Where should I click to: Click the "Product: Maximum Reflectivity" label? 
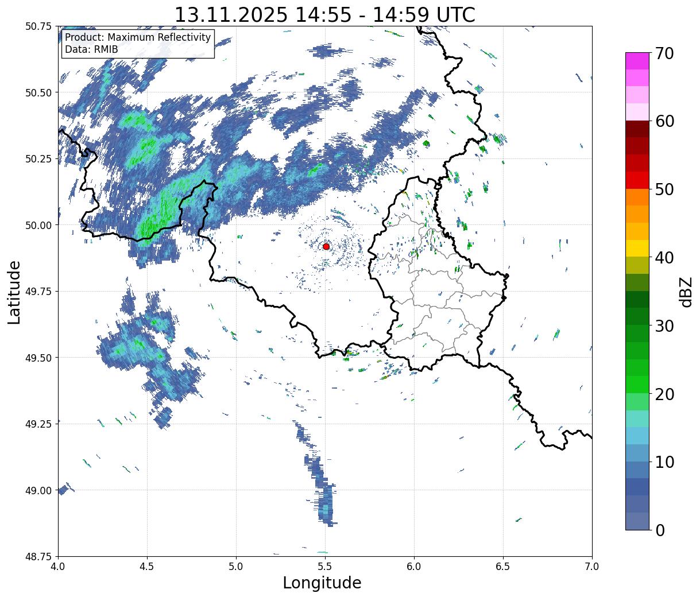138,38
